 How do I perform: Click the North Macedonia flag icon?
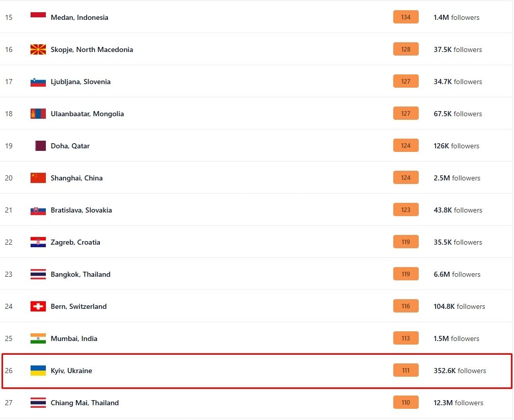point(38,49)
